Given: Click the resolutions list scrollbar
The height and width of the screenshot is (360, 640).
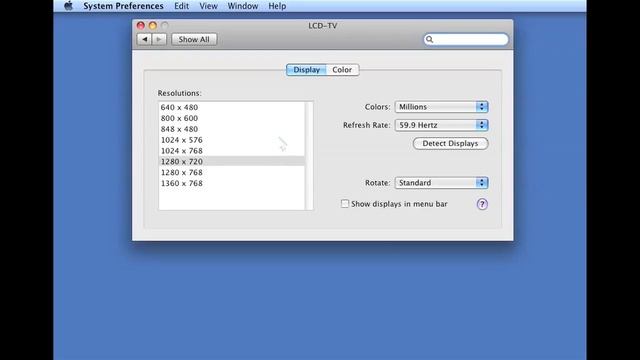Looking at the screenshot, I should (x=309, y=156).
